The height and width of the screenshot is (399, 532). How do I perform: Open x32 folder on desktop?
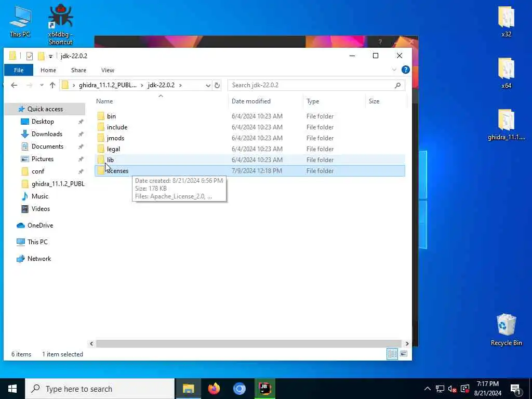click(x=506, y=21)
